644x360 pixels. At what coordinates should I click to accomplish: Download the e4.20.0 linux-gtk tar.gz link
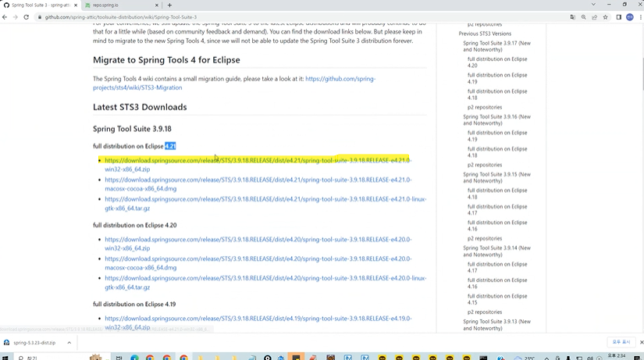pyautogui.click(x=265, y=283)
